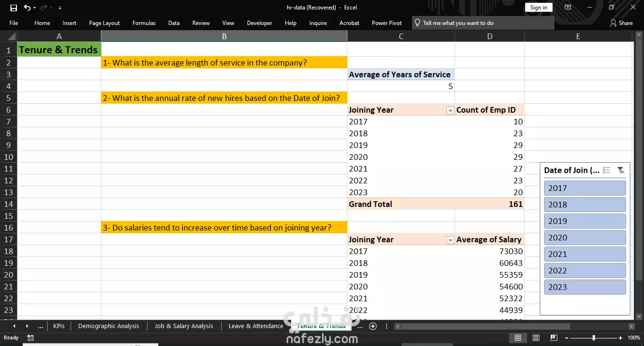Click the macro recording status bar icon

[x=31, y=338]
